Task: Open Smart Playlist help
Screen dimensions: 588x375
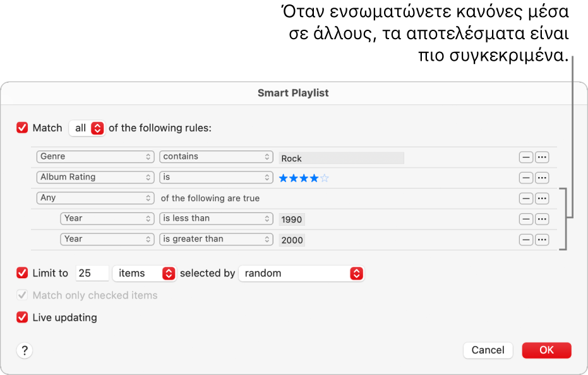Action: [24, 350]
